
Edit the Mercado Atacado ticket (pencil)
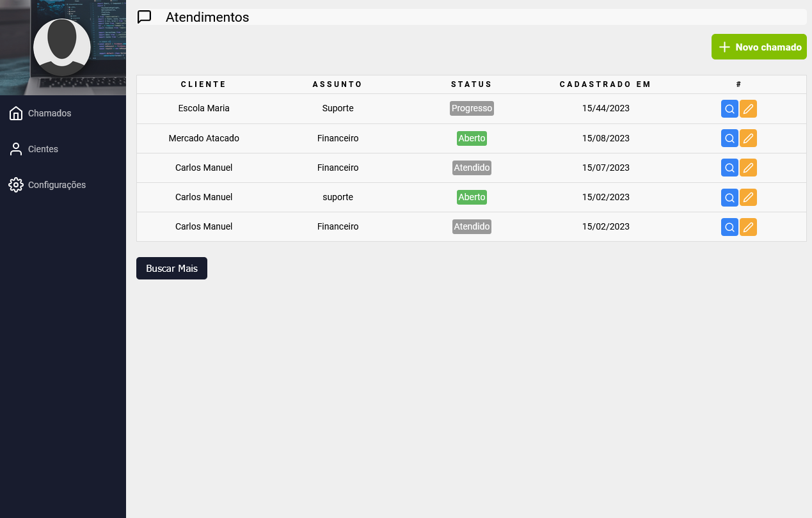coord(748,138)
